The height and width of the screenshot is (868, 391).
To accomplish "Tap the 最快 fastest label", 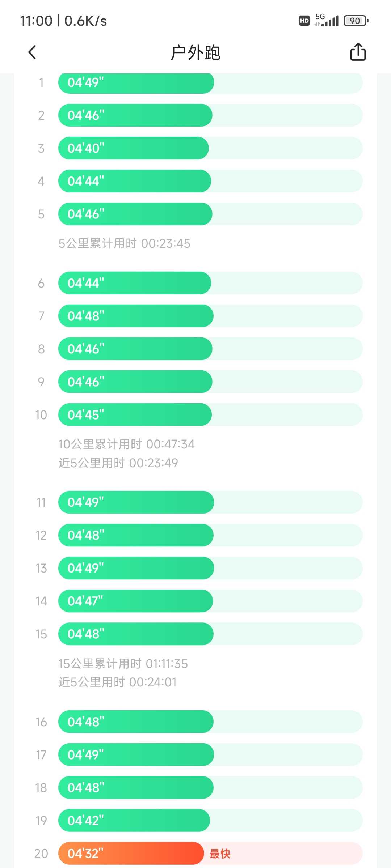I will (220, 854).
